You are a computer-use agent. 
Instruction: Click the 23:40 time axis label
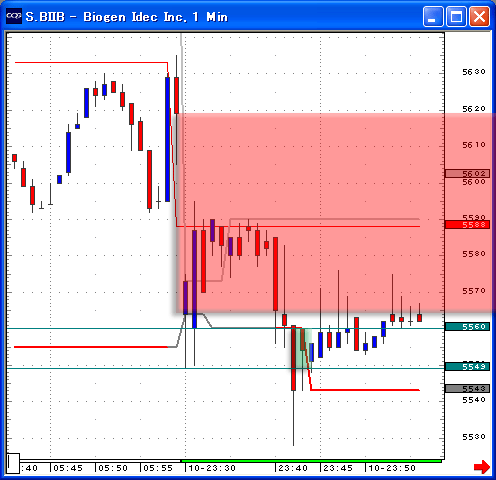tap(293, 468)
